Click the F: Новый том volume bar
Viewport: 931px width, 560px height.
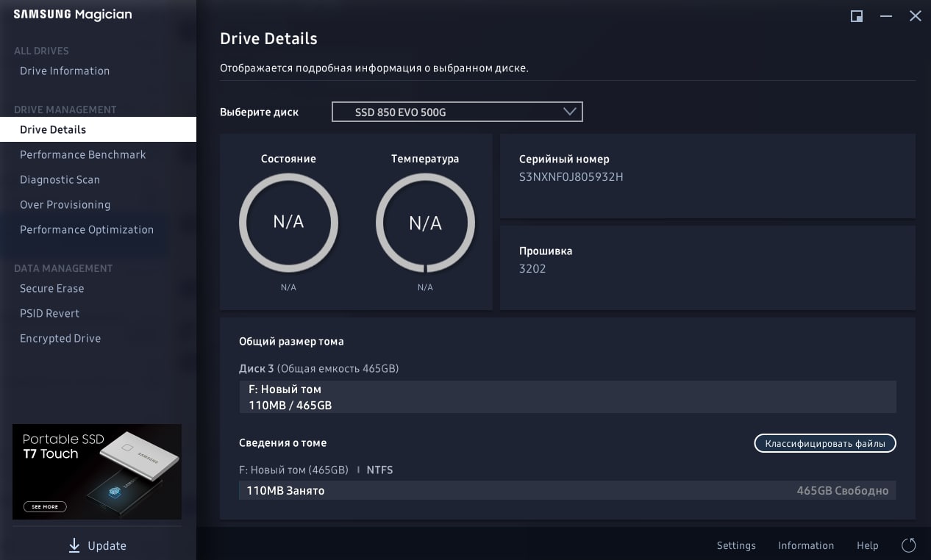567,397
